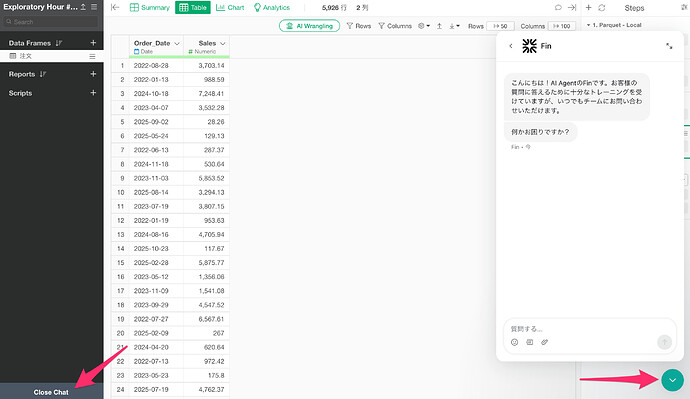Collapse chat with the green round button
Screen dimensions: 690x399
[x=672, y=380]
